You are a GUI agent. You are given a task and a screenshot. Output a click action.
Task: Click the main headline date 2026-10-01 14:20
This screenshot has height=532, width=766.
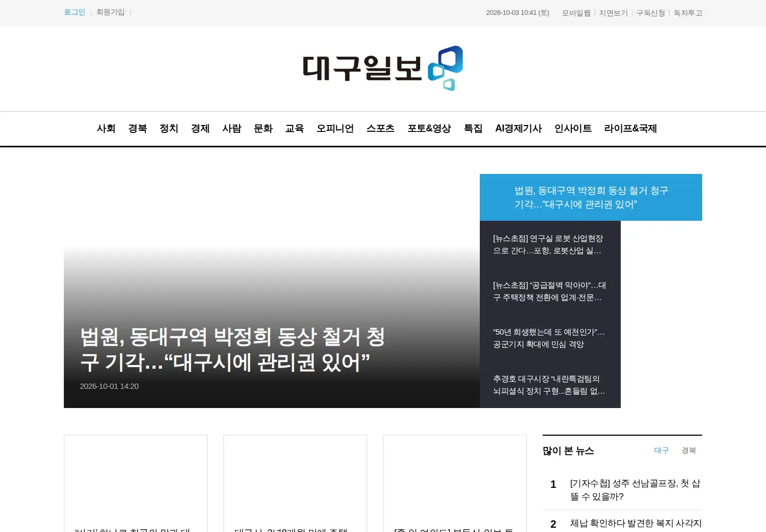coord(109,386)
